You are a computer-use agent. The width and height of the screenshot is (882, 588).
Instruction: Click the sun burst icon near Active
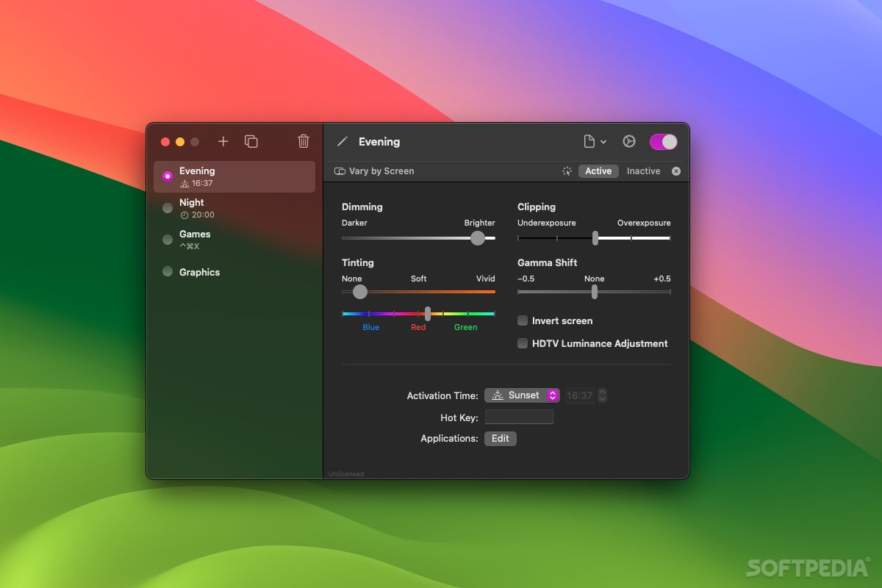tap(567, 171)
